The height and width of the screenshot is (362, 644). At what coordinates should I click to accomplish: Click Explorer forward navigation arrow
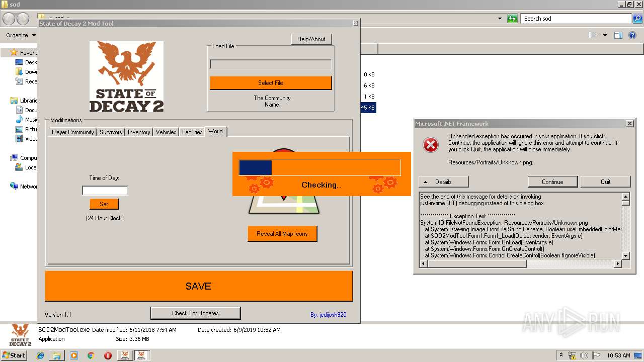click(23, 19)
